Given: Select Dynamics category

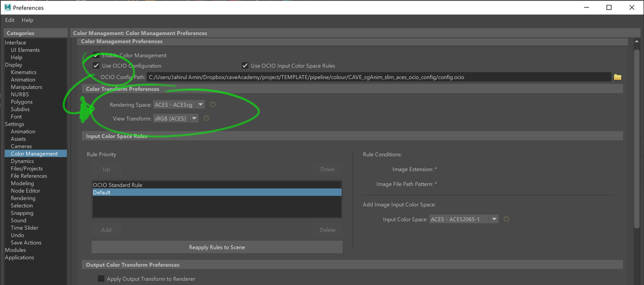Looking at the screenshot, I should [22, 161].
